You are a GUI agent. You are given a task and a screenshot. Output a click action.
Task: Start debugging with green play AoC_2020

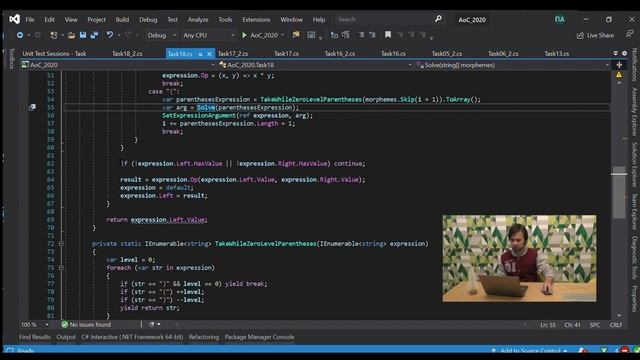click(260, 36)
